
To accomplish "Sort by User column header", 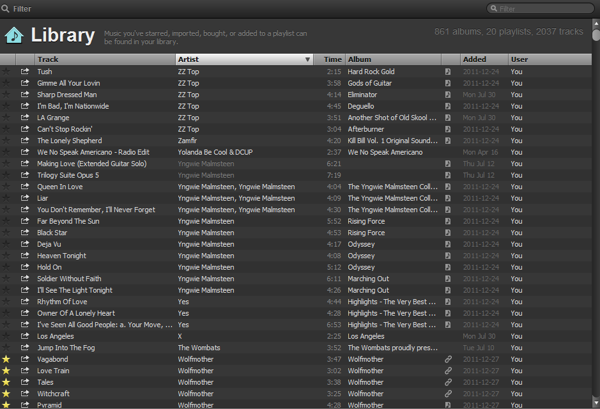I will pos(550,59).
